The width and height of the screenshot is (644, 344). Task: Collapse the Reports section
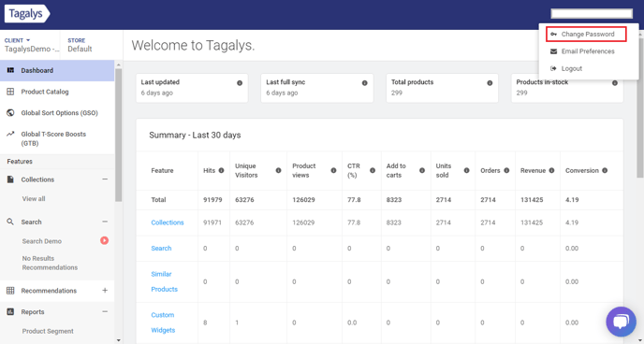105,311
